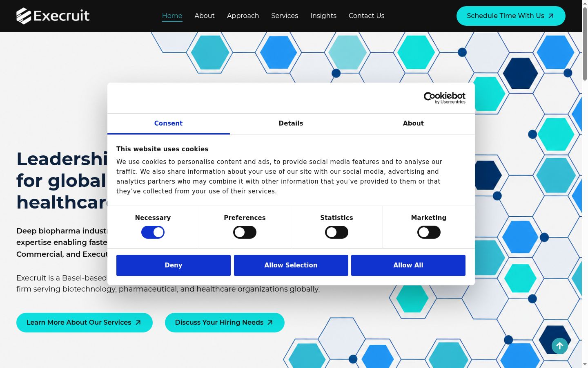Open About in the top navigation
The height and width of the screenshot is (368, 588).
[x=205, y=16]
